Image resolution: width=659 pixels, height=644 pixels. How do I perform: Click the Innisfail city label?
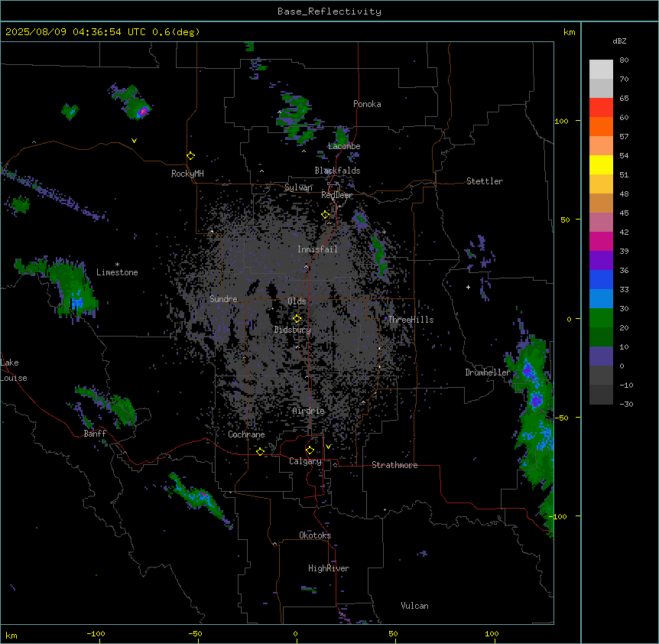tap(317, 249)
